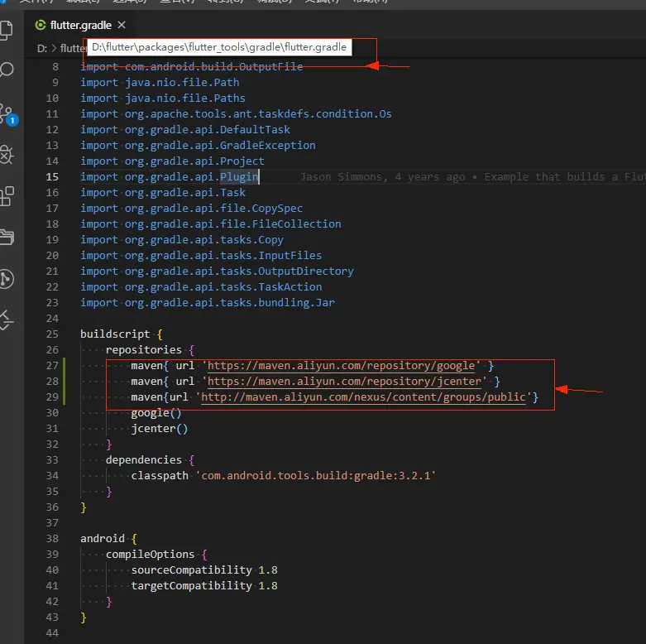The image size is (646, 644).
Task: Select the flutter.gradle tab title
Action: coord(80,26)
